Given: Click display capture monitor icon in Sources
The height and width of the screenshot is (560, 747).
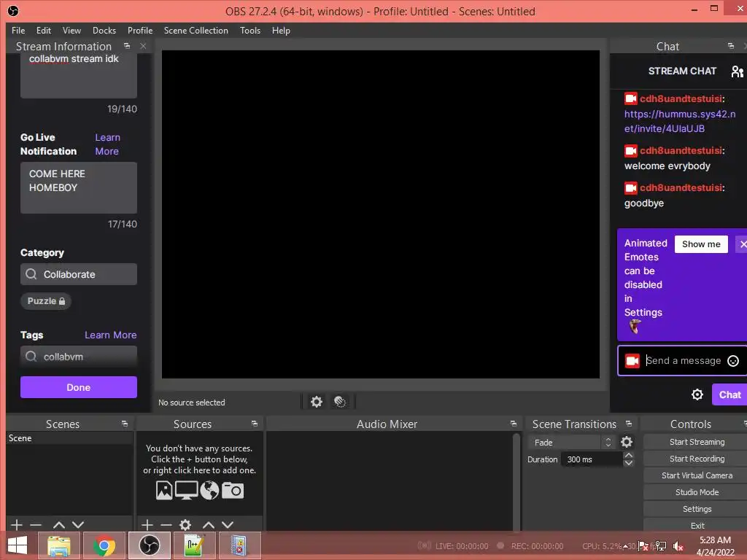Looking at the screenshot, I should pos(186,490).
